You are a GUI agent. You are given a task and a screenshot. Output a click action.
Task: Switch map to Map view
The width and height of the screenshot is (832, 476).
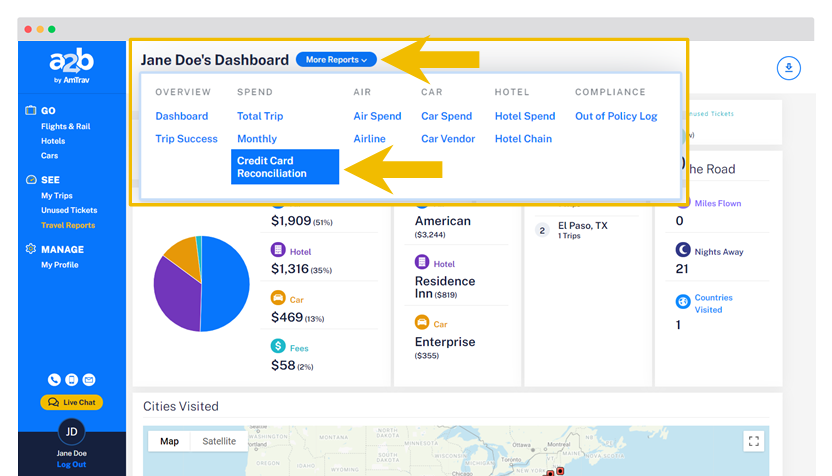click(x=170, y=441)
